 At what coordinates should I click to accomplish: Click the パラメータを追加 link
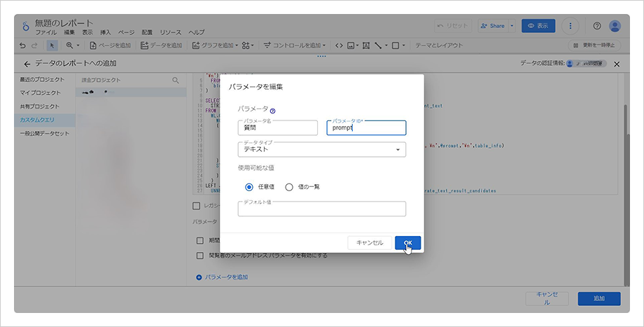(x=222, y=277)
